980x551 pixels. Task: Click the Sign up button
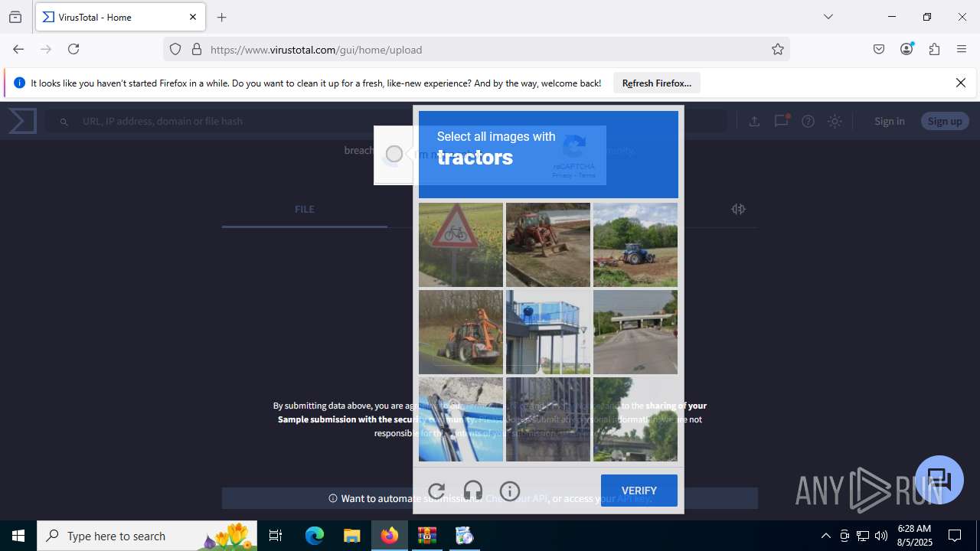pos(945,121)
